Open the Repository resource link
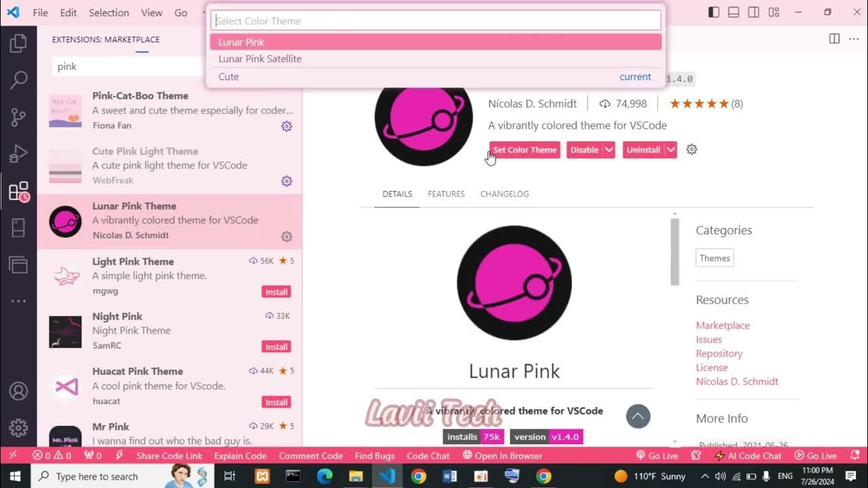 point(719,354)
